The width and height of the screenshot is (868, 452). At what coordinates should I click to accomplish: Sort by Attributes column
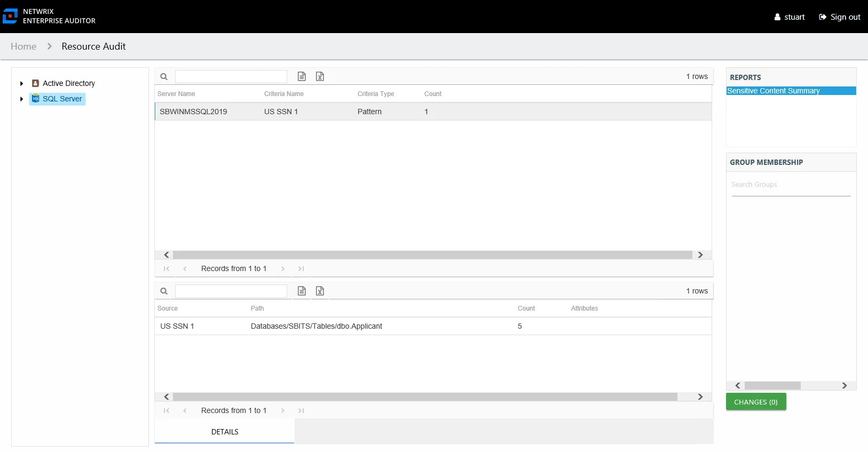pyautogui.click(x=585, y=308)
